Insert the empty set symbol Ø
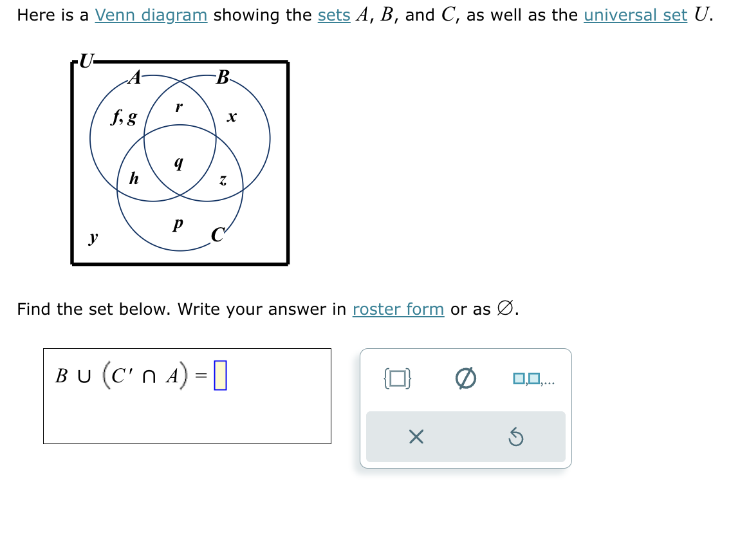 [x=465, y=379]
